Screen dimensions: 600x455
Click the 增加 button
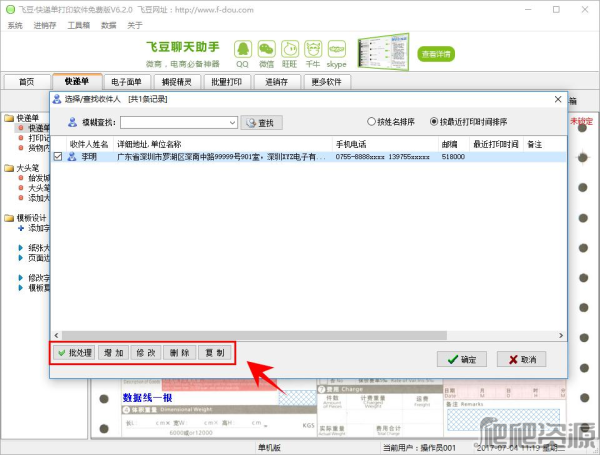pos(113,352)
